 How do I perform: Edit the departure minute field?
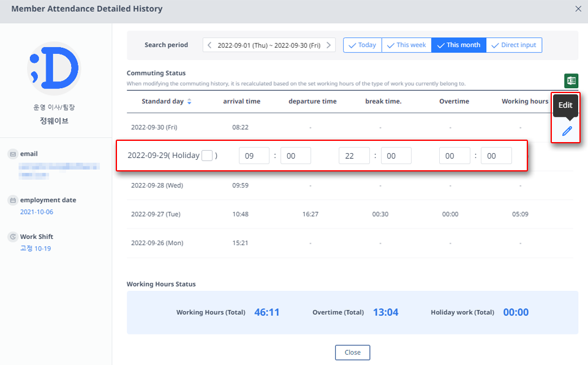click(x=396, y=156)
